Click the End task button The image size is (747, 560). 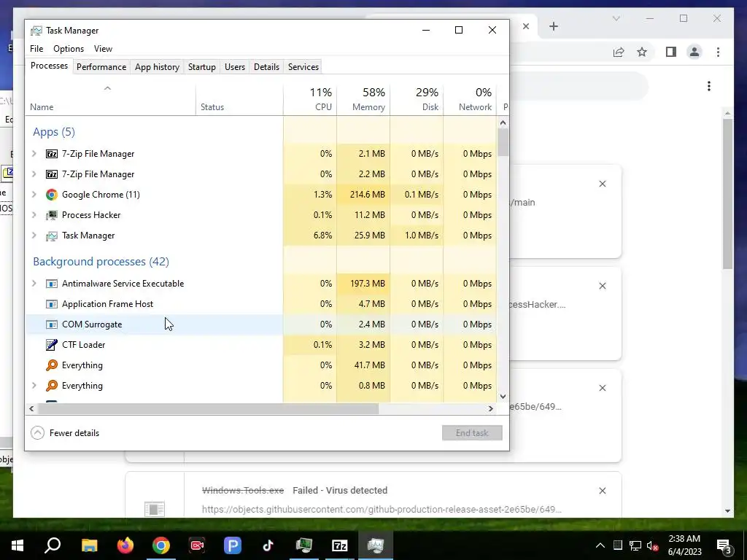(x=472, y=433)
